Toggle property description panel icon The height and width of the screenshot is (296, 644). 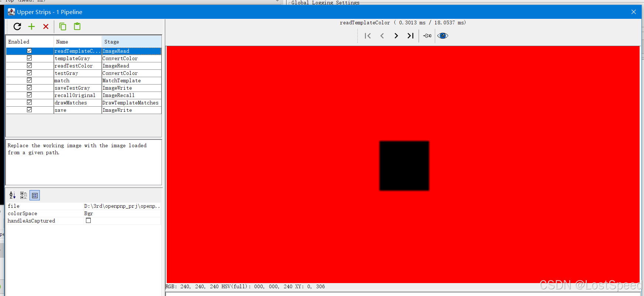point(35,195)
